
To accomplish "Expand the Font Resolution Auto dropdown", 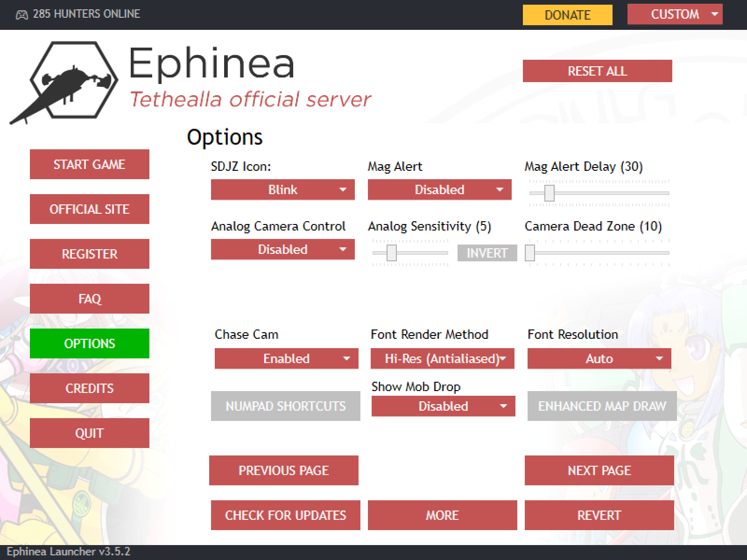I will click(x=599, y=359).
